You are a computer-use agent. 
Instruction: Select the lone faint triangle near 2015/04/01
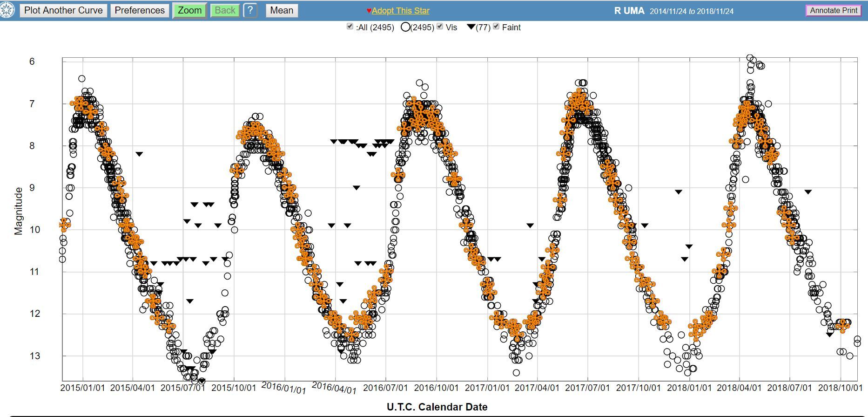[x=139, y=154]
